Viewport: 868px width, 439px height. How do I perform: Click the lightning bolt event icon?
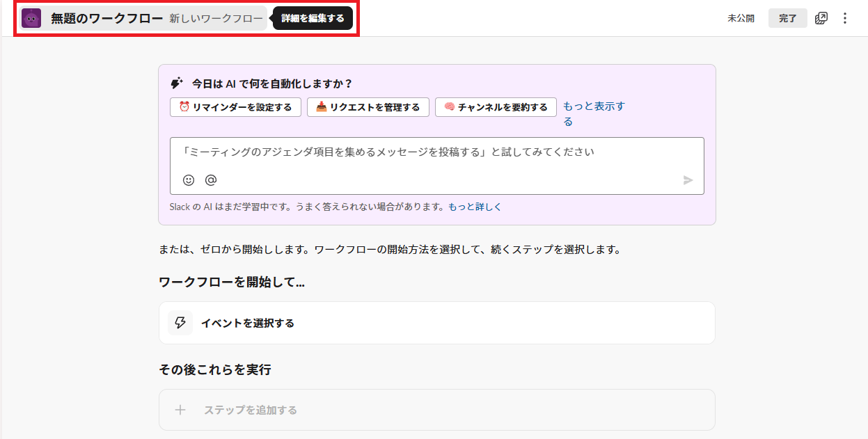coord(180,323)
